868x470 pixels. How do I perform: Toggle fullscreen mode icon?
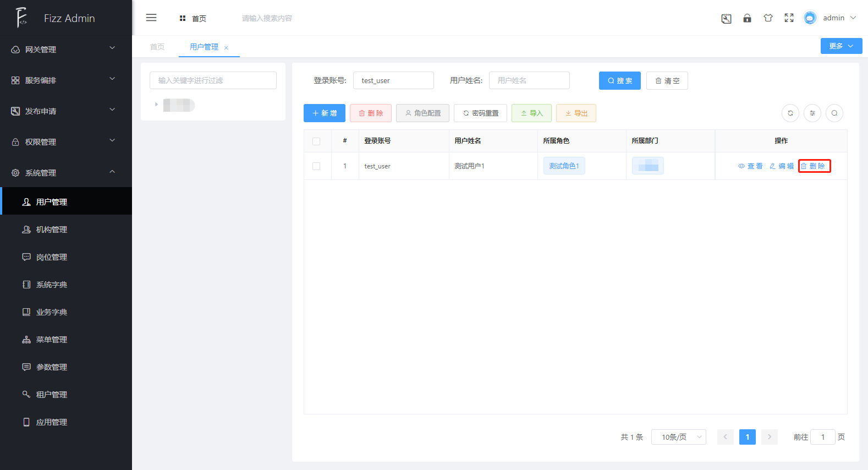point(789,18)
